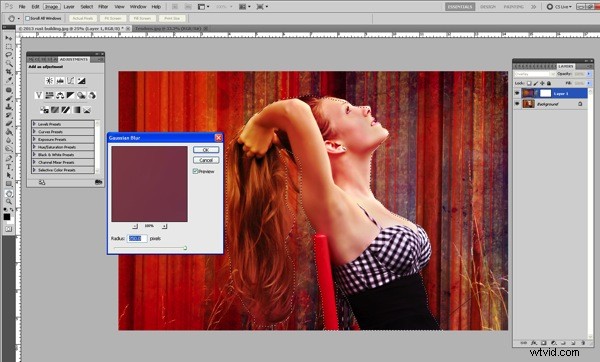Image resolution: width=600 pixels, height=362 pixels.
Task: Toggle lock image pixels brush icon
Action: tap(536, 83)
